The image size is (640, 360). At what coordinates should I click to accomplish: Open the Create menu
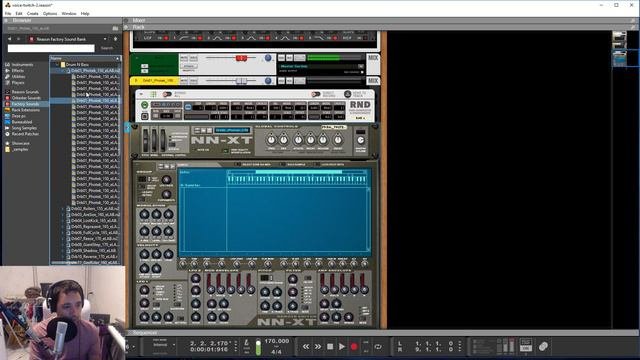pos(32,13)
